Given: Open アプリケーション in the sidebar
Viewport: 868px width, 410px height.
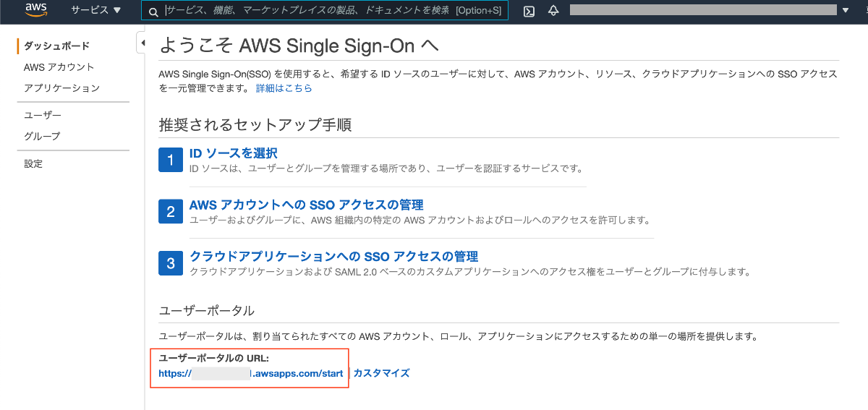Looking at the screenshot, I should tap(61, 88).
